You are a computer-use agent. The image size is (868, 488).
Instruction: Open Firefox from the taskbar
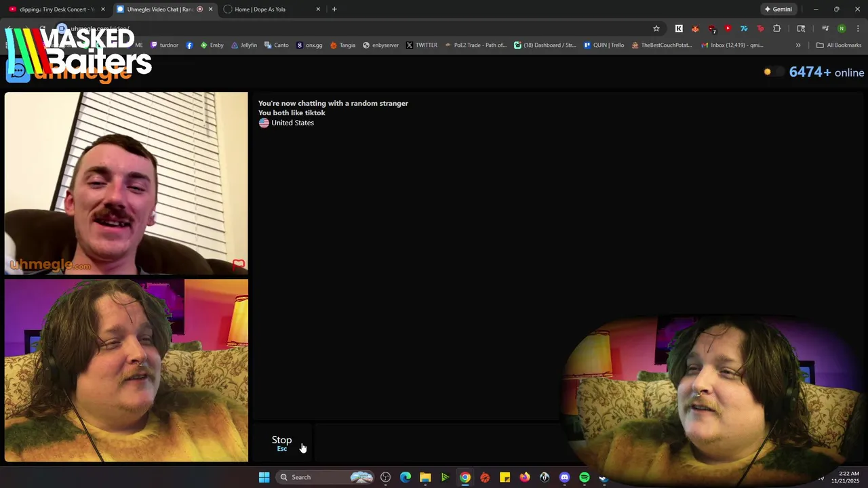pos(524,477)
